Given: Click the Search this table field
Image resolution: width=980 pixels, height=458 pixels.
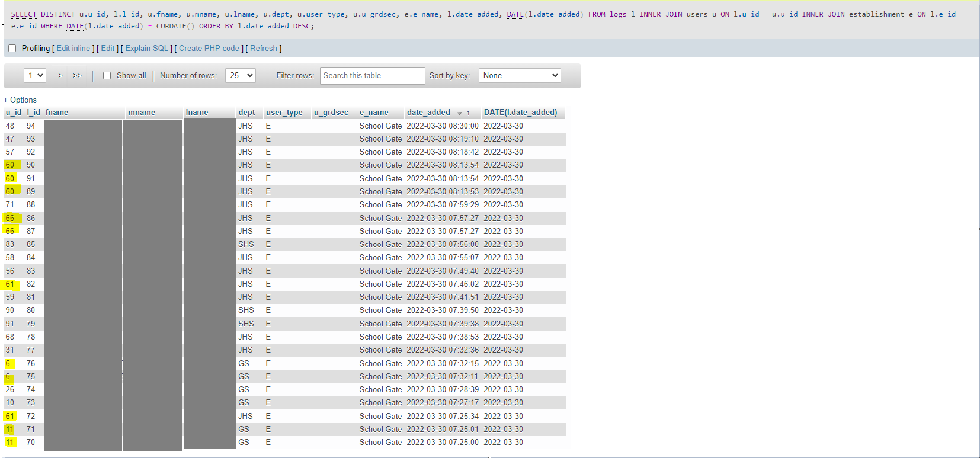Looking at the screenshot, I should [x=373, y=76].
